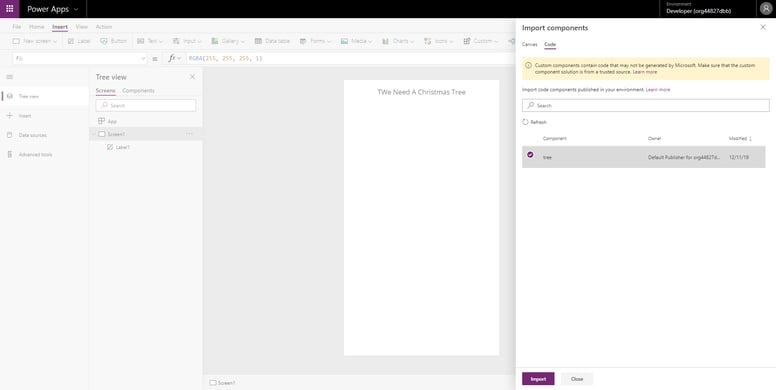
Task: Open the Power Apps waffle app launcher
Action: point(9,9)
